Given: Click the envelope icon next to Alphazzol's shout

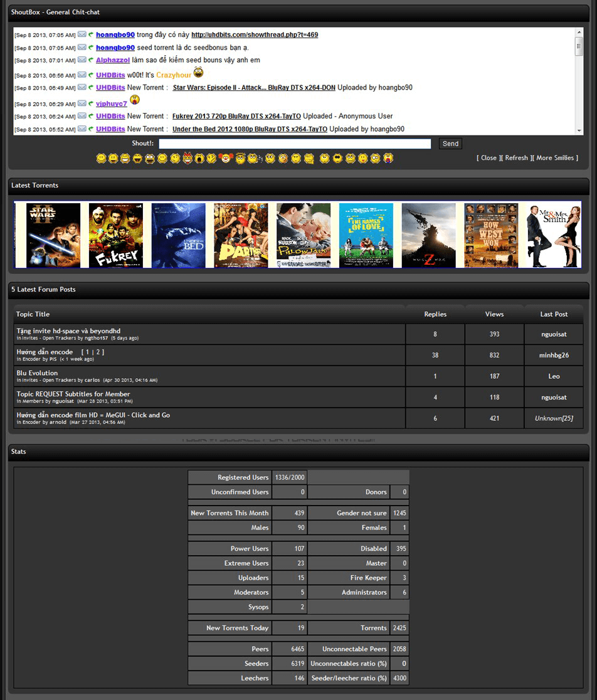Looking at the screenshot, I should (82, 60).
